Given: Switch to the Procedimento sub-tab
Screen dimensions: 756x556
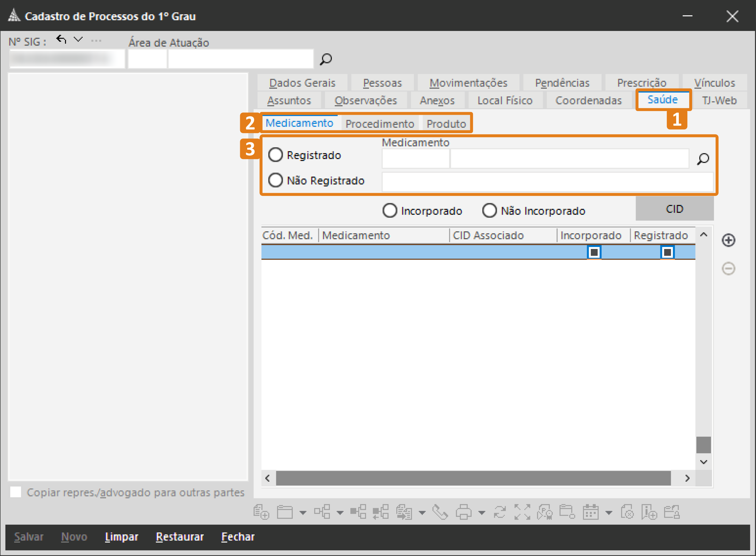Looking at the screenshot, I should pyautogui.click(x=380, y=124).
